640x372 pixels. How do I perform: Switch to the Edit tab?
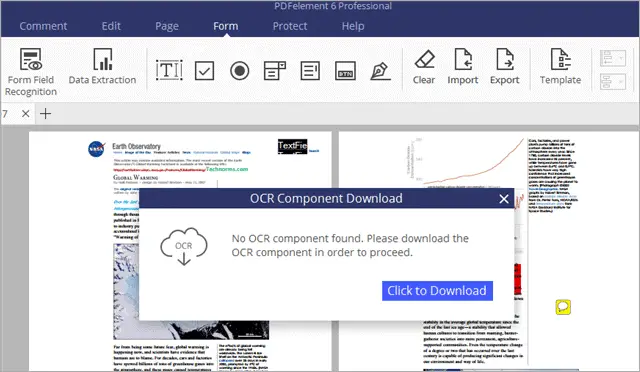point(111,26)
